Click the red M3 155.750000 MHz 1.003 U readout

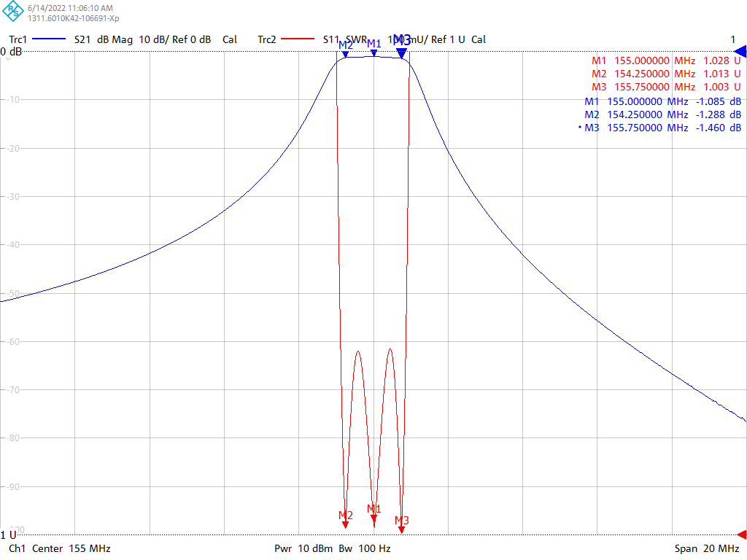pos(666,87)
